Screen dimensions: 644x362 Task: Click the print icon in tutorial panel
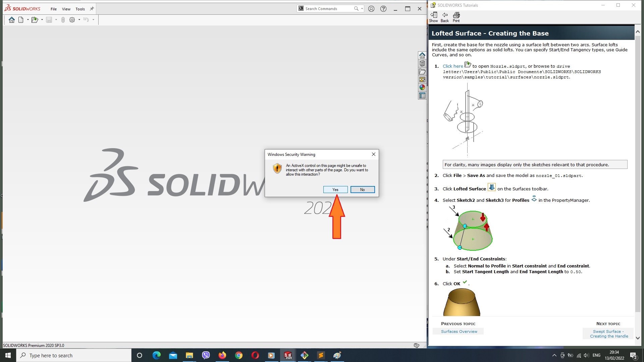[456, 15]
